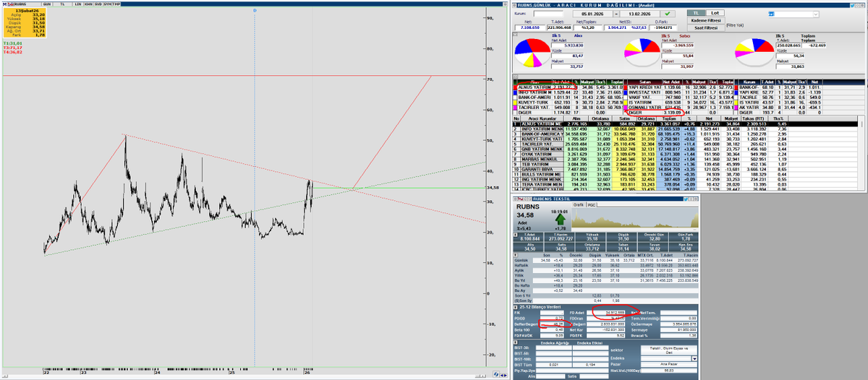Click LIN scale button in chart toolbar
This screenshot has height=380, width=868.
(x=78, y=4)
